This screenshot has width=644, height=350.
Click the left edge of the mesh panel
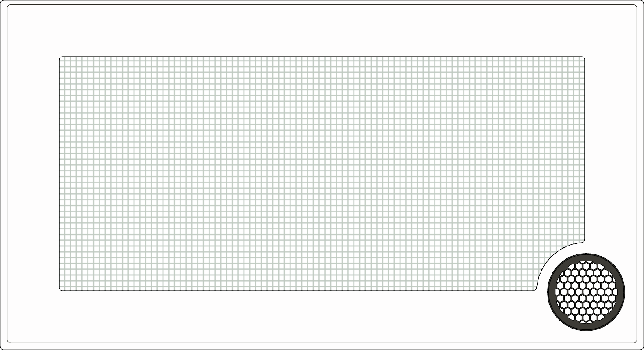(x=60, y=173)
